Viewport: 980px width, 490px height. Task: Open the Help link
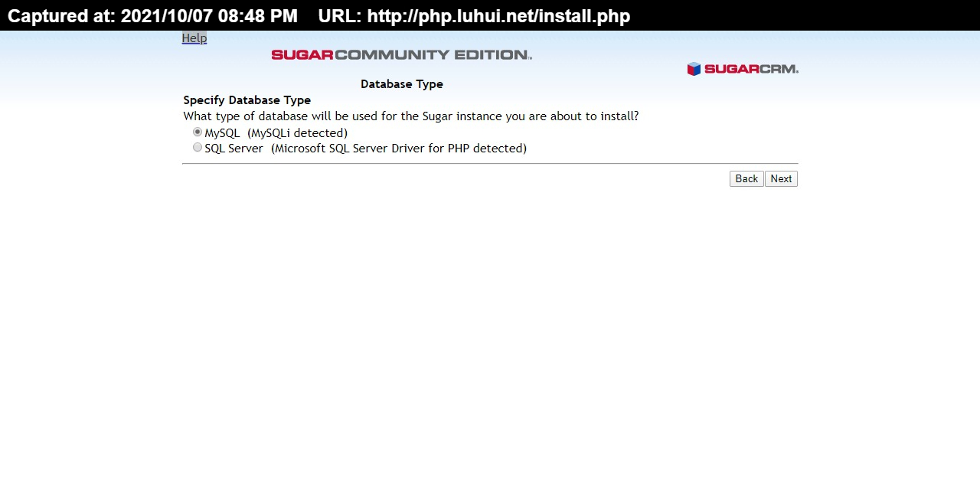coord(194,38)
